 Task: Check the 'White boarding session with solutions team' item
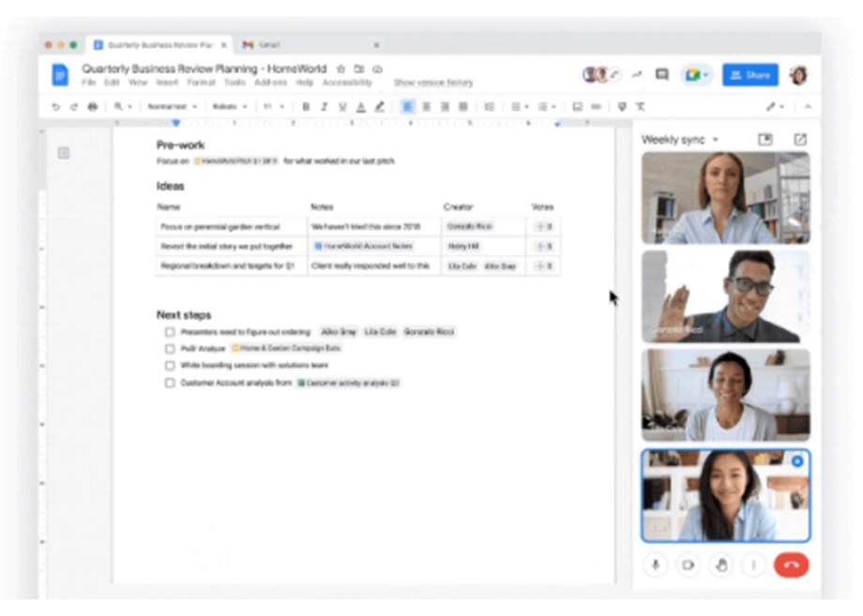169,366
